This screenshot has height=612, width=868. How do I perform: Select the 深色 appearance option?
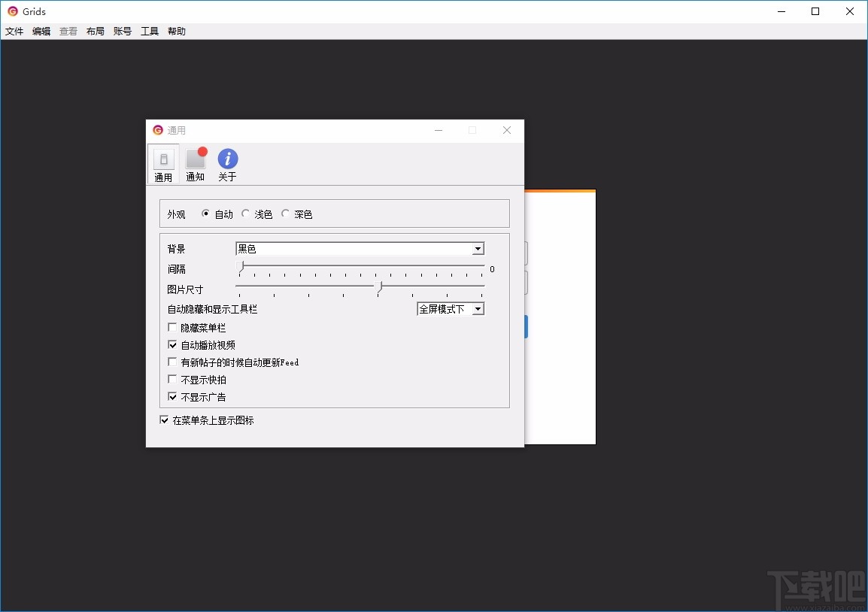[285, 213]
